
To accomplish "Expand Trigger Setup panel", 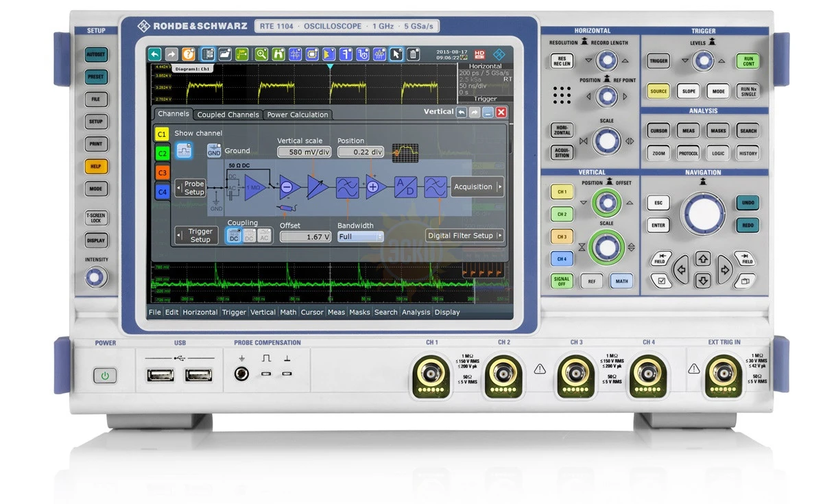I will [x=195, y=235].
